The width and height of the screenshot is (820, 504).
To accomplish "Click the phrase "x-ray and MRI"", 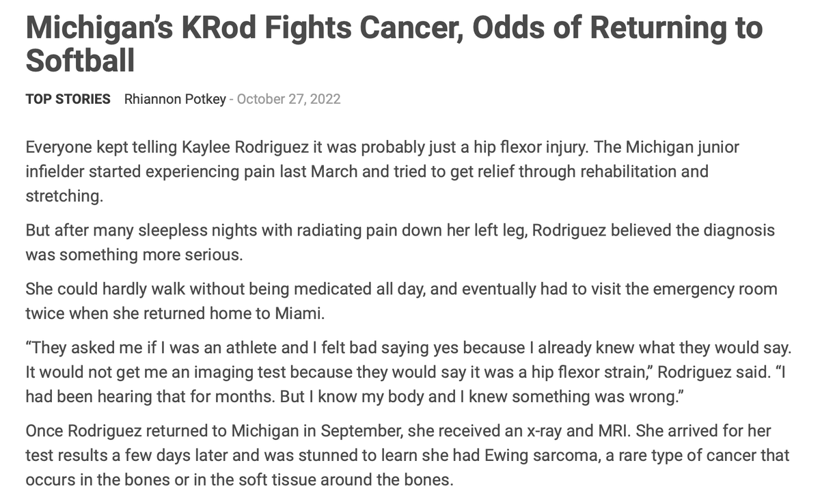I will [x=588, y=431].
